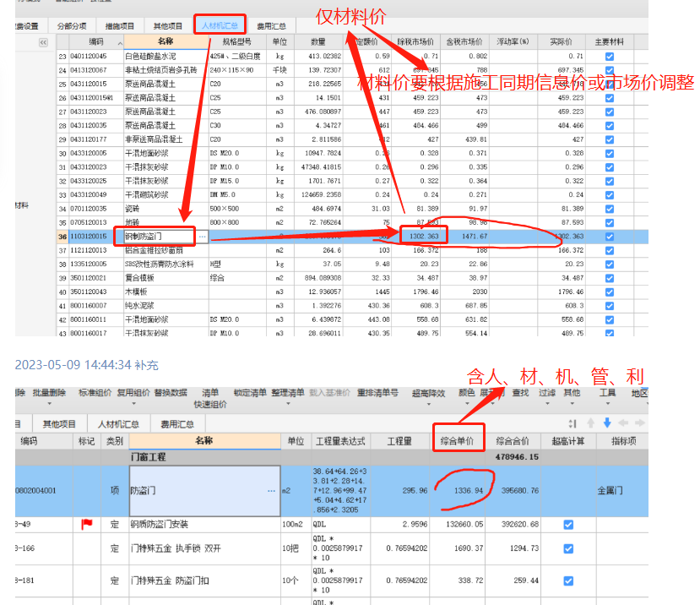Click the blue move-down arrow icon

point(607,422)
